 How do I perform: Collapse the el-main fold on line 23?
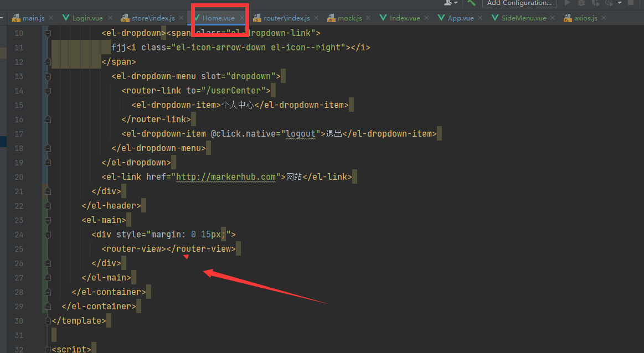[48, 220]
